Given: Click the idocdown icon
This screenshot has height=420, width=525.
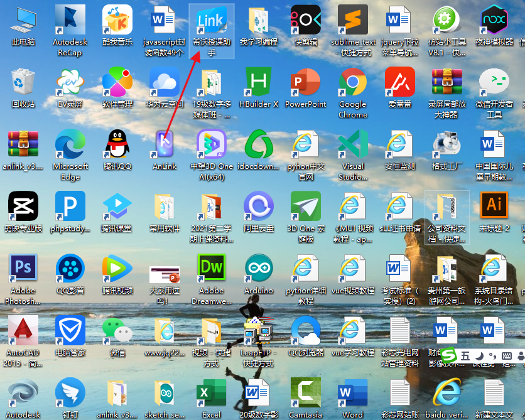Looking at the screenshot, I should 259,144.
